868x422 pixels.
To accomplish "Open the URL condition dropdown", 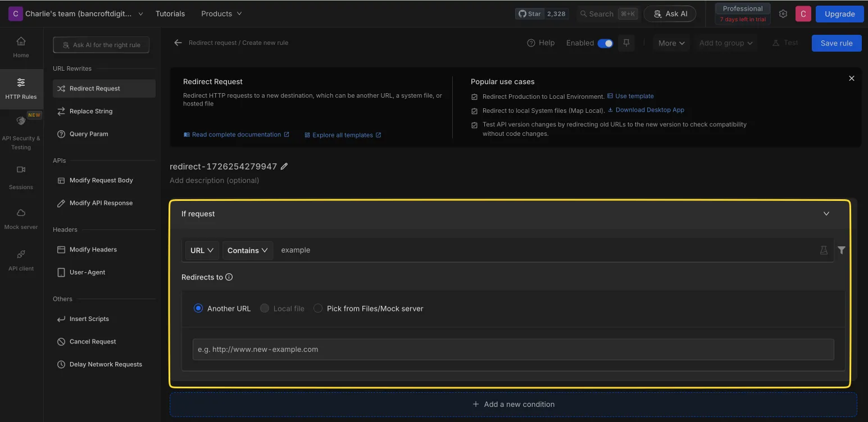I will click(x=201, y=250).
